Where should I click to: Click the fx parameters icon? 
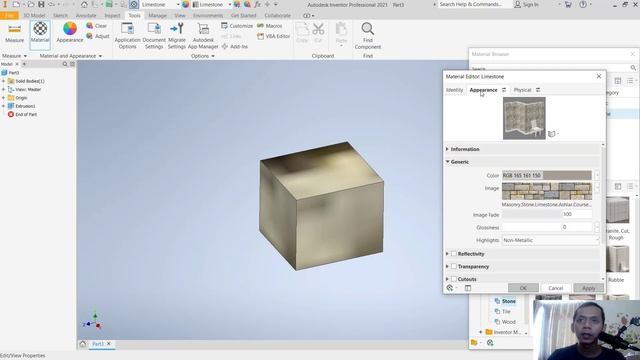257,4
